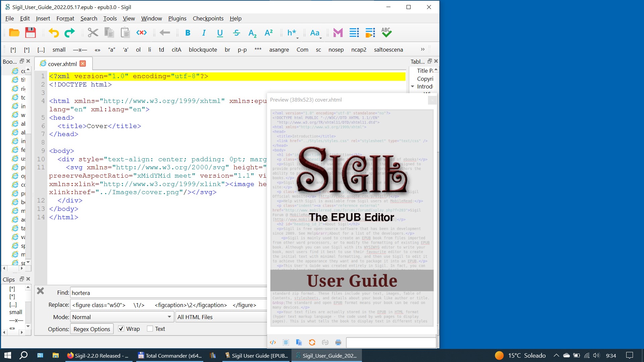Open the Mode dropdown set to Normal
Image resolution: width=644 pixels, height=362 pixels.
[x=122, y=317]
